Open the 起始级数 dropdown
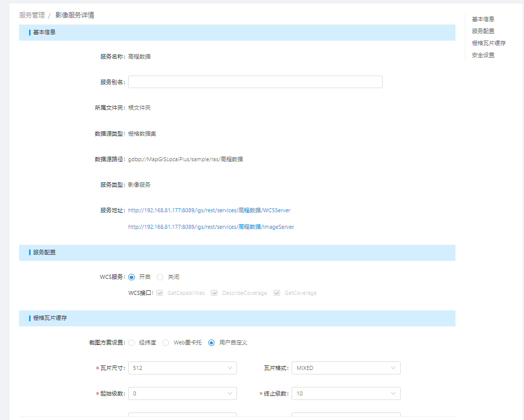 182,393
